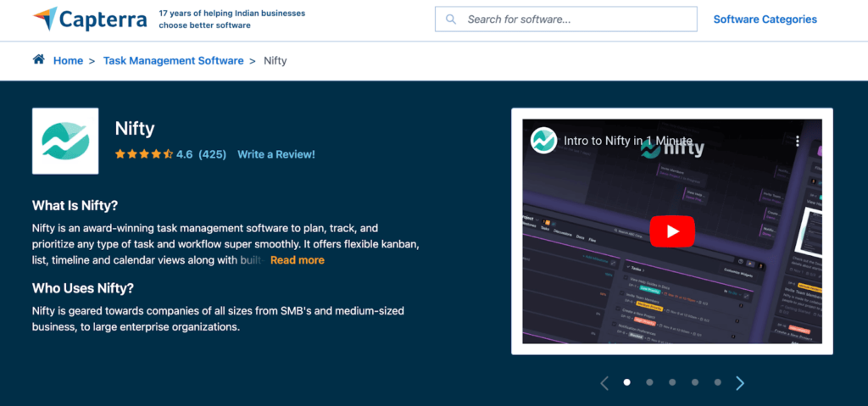
Task: Focus the Search for software field
Action: [x=565, y=19]
